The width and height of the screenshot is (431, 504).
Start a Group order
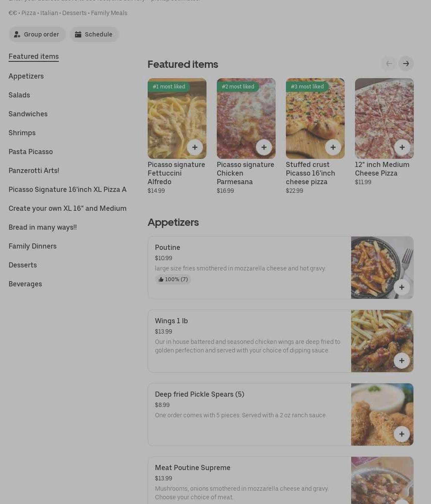click(x=37, y=34)
